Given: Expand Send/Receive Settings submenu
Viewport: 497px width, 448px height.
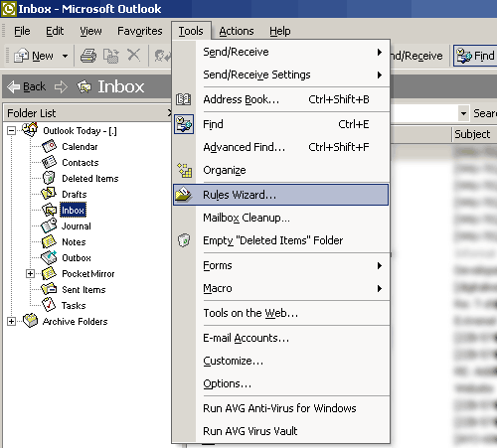Looking at the screenshot, I should tap(281, 75).
